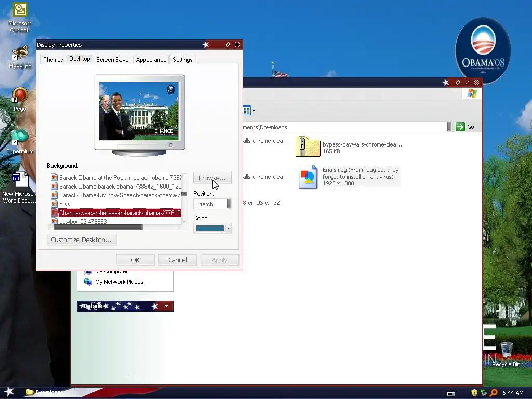This screenshot has width=532, height=399.
Task: Select the Pego desktop shortcut
Action: pyautogui.click(x=20, y=99)
